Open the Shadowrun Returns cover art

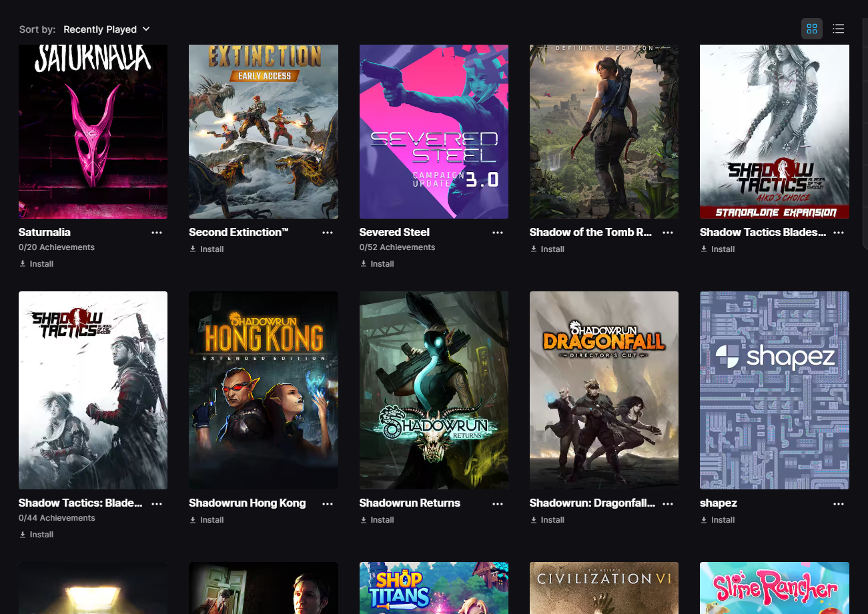pyautogui.click(x=434, y=390)
